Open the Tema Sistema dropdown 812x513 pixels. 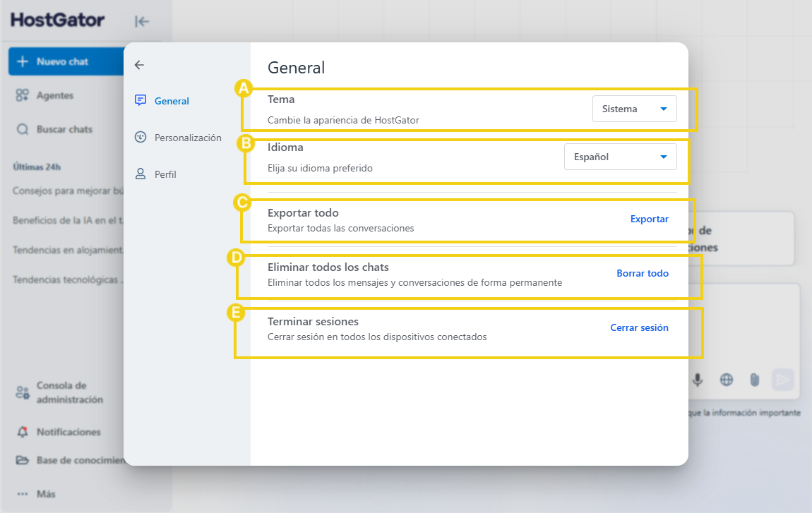pos(634,109)
